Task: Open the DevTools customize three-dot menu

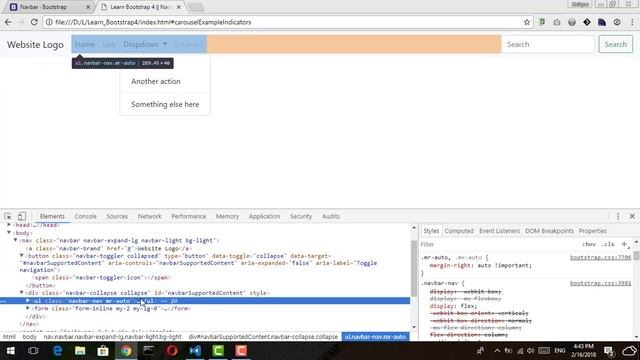Action: tap(618, 216)
